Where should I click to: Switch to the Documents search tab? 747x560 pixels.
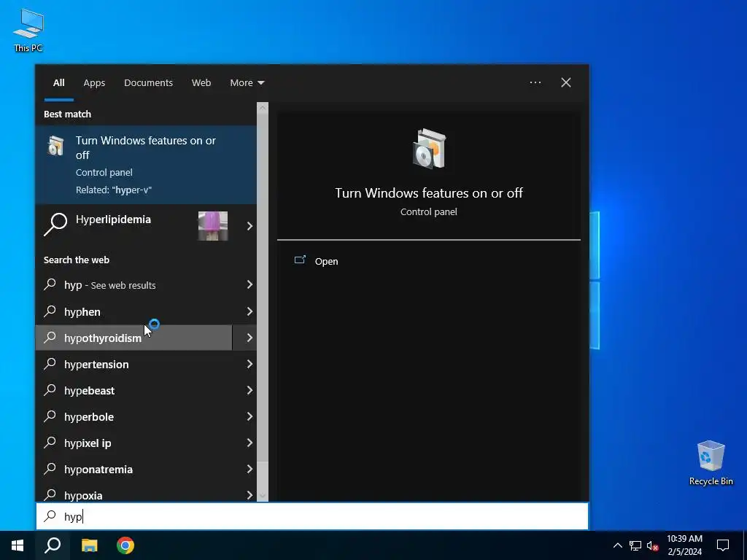pos(148,83)
